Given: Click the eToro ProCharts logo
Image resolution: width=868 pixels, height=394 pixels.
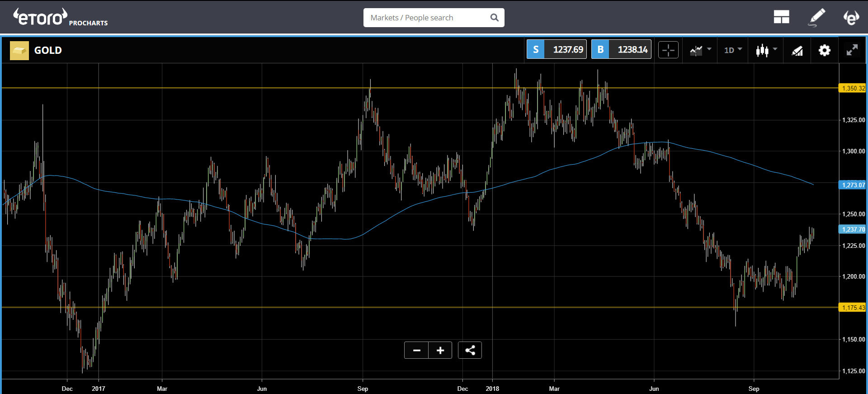Looking at the screenshot, I should pyautogui.click(x=61, y=18).
